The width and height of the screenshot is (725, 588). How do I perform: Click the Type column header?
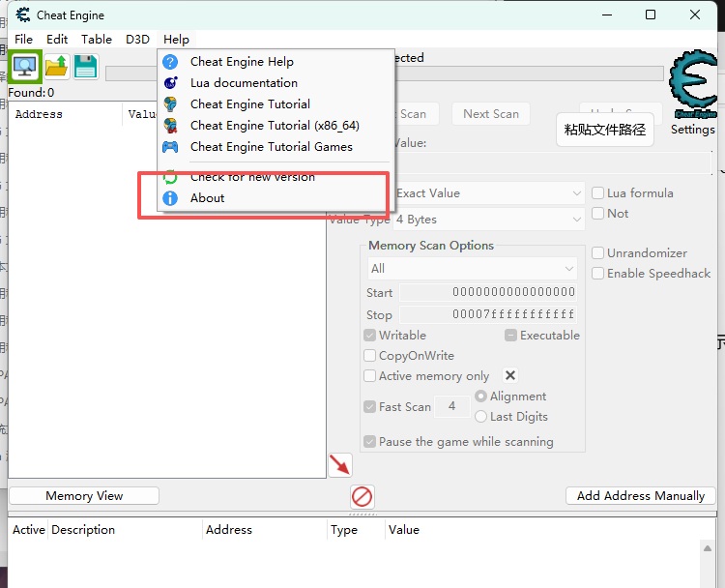[356, 530]
